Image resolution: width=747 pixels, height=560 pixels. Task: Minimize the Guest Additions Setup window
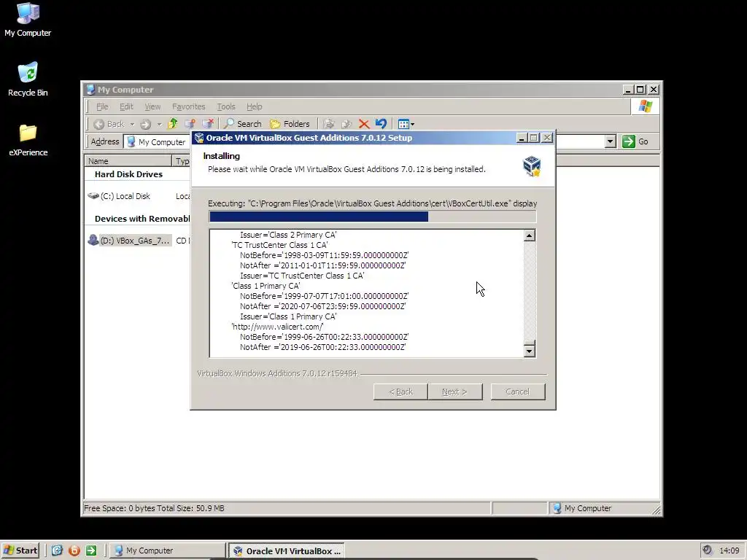click(x=522, y=138)
